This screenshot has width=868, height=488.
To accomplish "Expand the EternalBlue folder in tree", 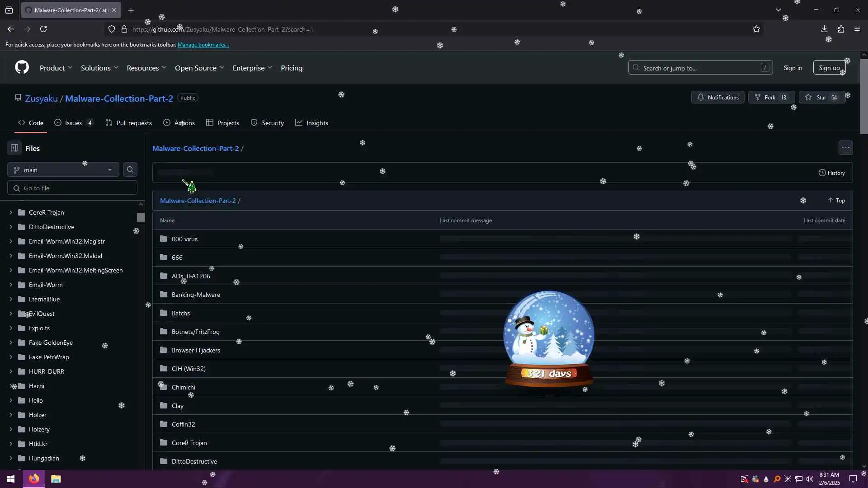I will (11, 299).
